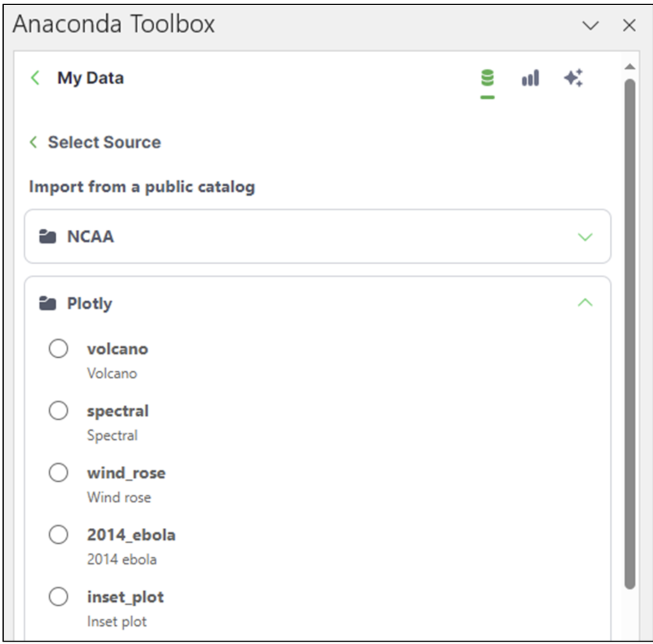This screenshot has width=653, height=644.
Task: Open the AI sparkles assistant icon
Action: click(573, 78)
